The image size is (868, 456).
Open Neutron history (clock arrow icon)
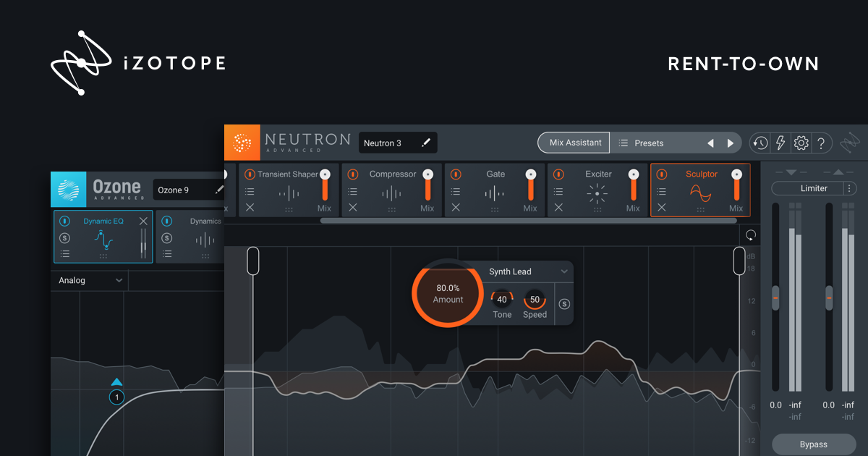759,143
